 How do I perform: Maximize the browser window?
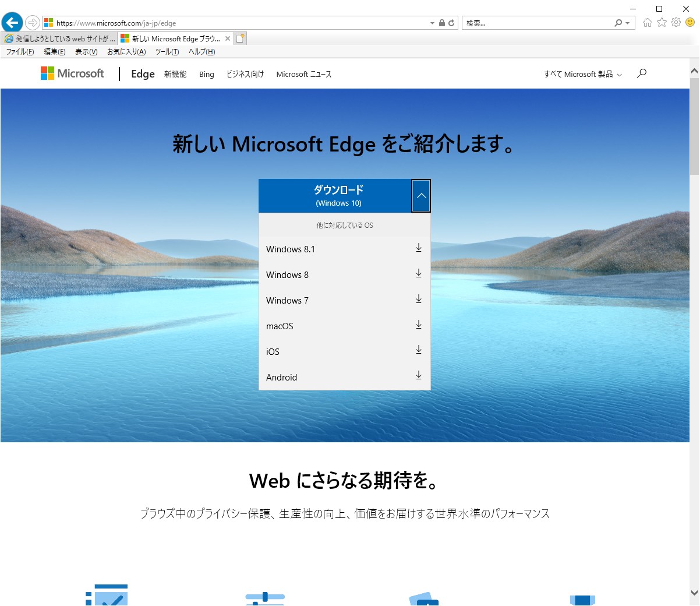659,8
